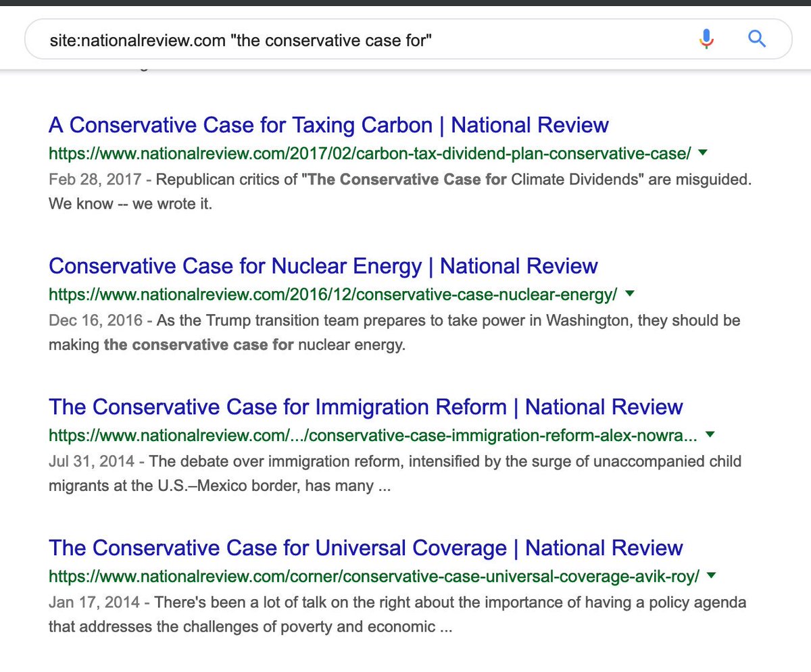Click the 'Jan 17, 2014' date text
The height and width of the screenshot is (672, 811).
pos(94,602)
